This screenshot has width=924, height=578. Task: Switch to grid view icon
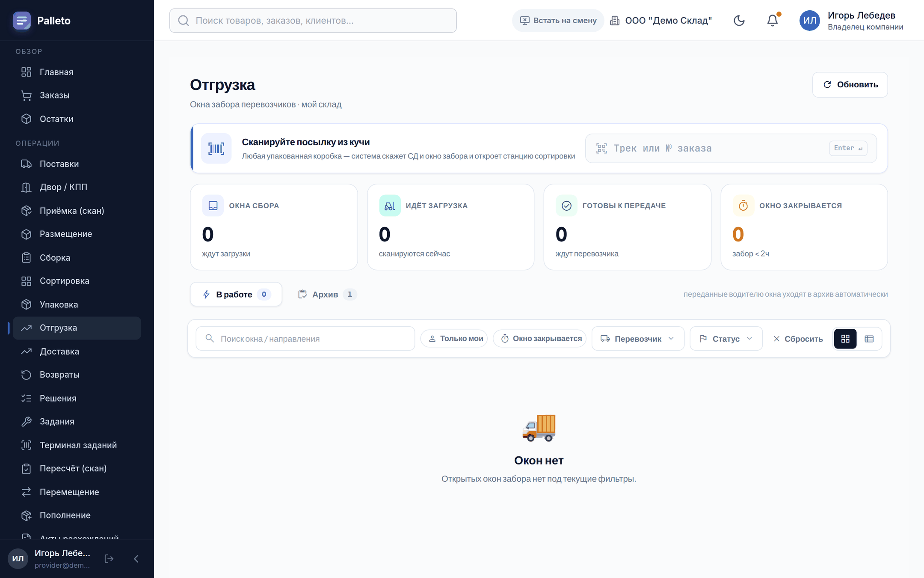click(845, 339)
